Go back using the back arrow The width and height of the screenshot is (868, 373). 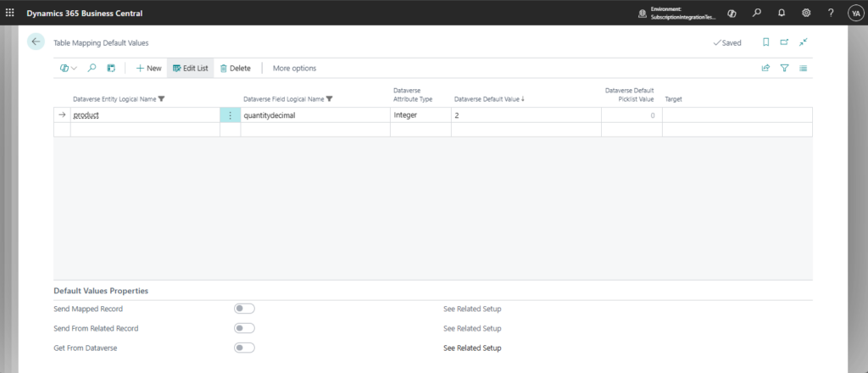36,42
